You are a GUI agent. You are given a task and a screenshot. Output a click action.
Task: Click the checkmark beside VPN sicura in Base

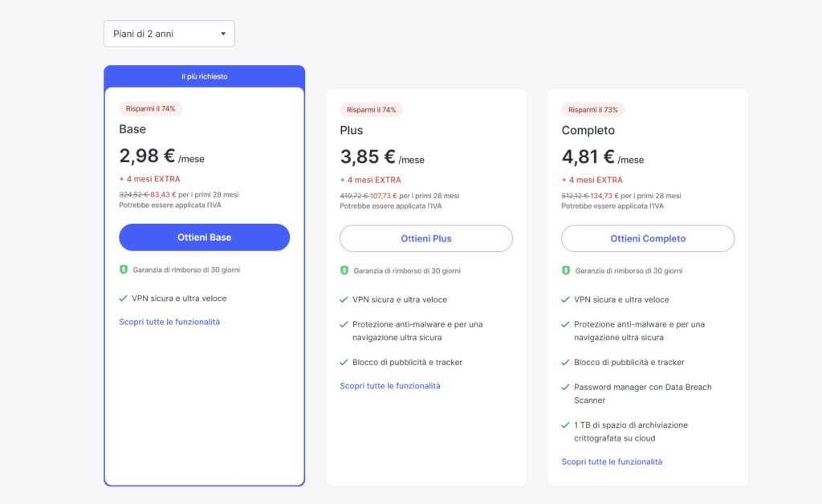coord(123,299)
